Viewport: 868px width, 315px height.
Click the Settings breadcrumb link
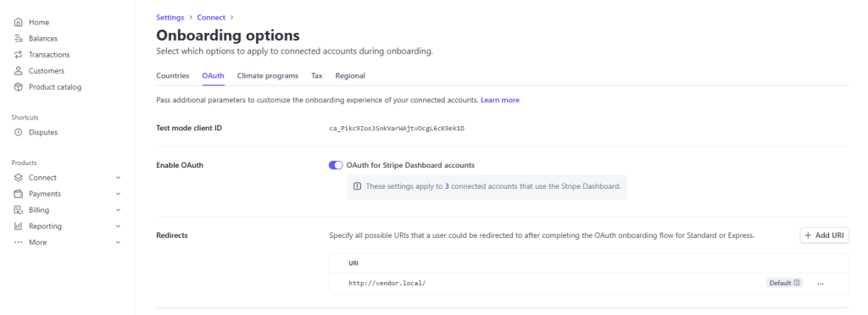(170, 18)
